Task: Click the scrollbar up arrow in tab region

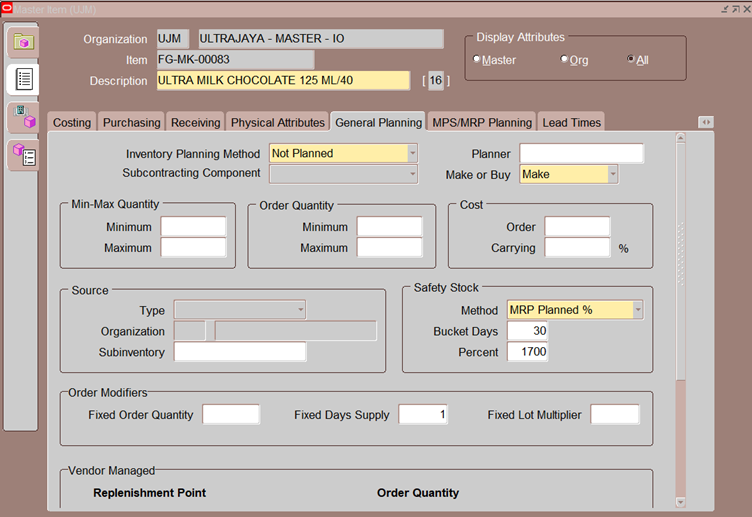Action: click(x=680, y=138)
